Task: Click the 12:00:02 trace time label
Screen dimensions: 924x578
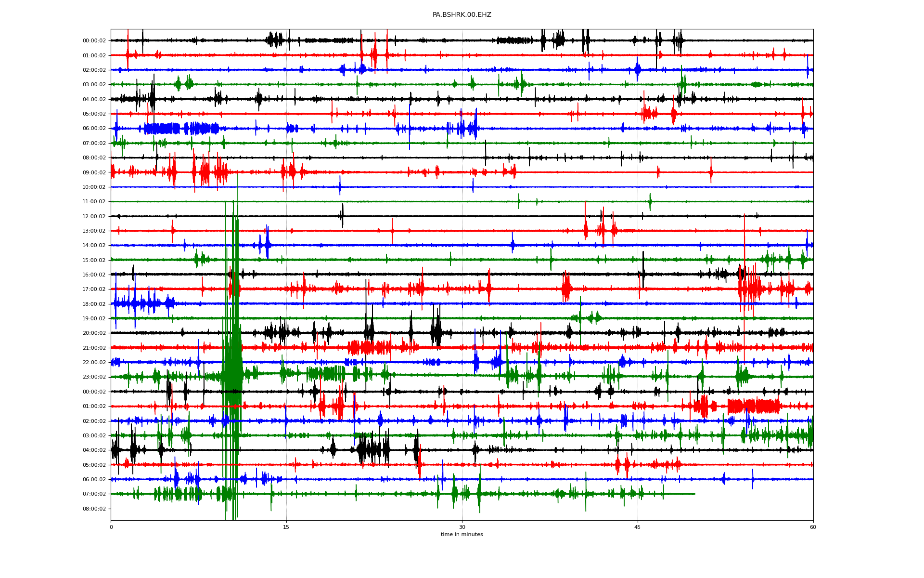Action: tap(94, 216)
